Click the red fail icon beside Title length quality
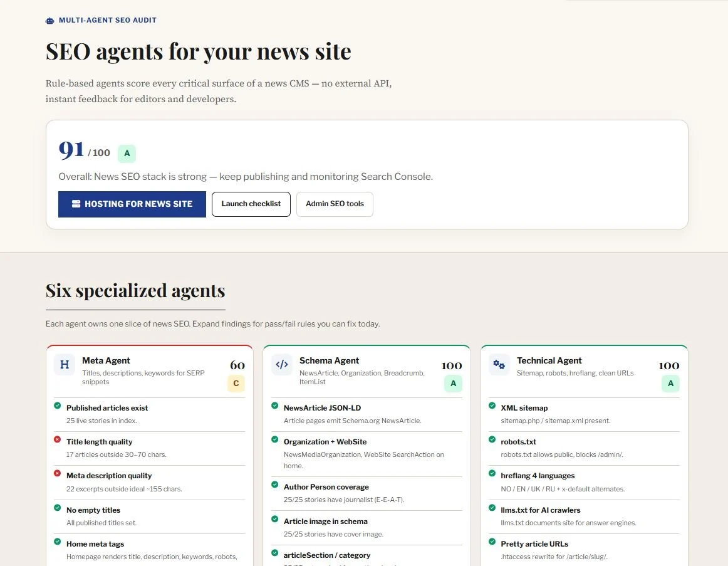The width and height of the screenshot is (728, 566). click(x=58, y=440)
